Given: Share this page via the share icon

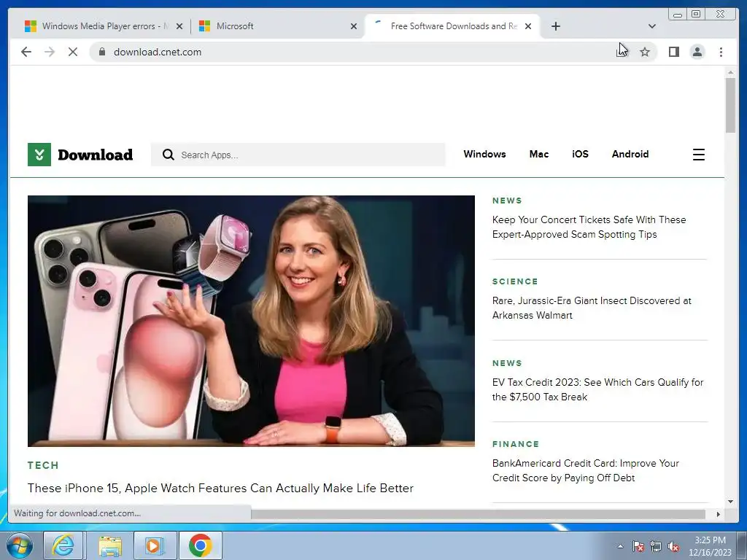Looking at the screenshot, I should 622,52.
